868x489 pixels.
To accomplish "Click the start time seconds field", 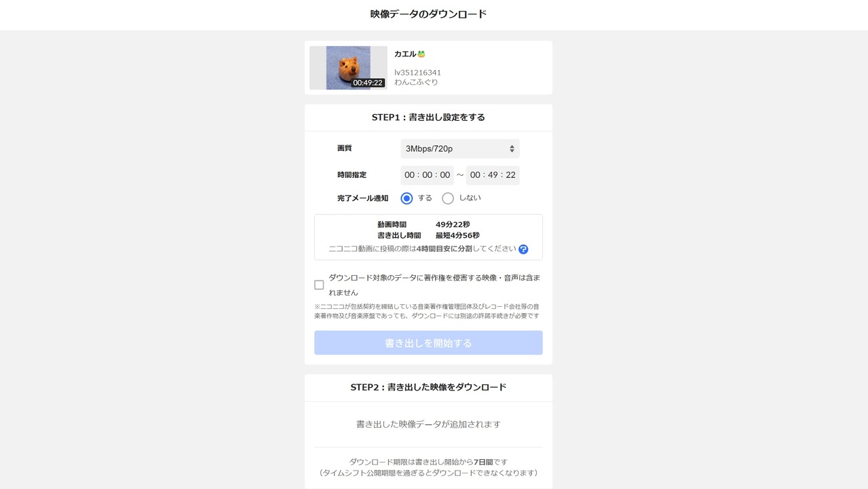I will pos(445,175).
